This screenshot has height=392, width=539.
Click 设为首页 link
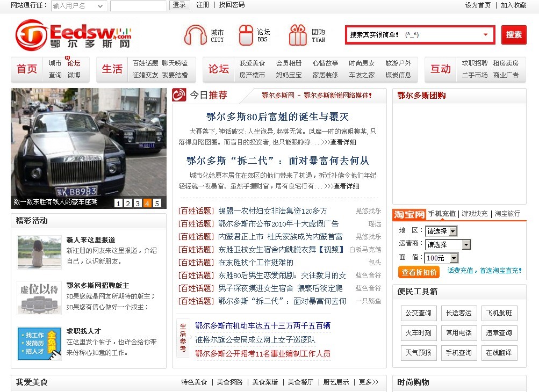tap(477, 5)
